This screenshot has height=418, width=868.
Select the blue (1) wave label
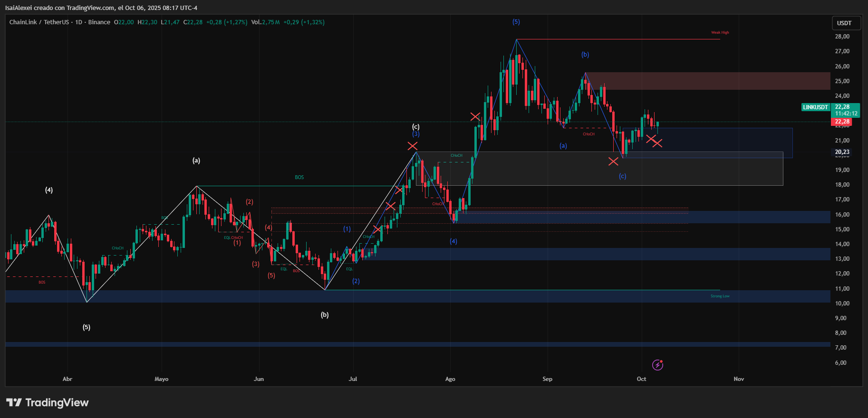(347, 229)
